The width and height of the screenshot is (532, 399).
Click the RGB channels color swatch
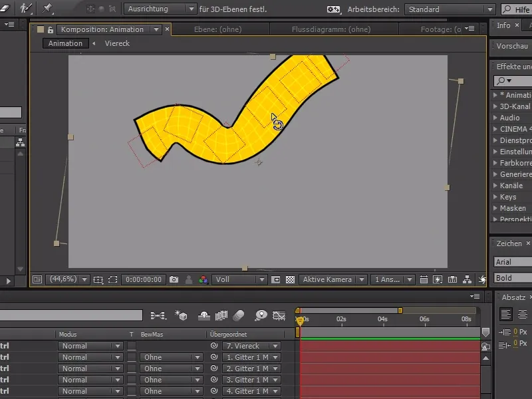pos(202,279)
